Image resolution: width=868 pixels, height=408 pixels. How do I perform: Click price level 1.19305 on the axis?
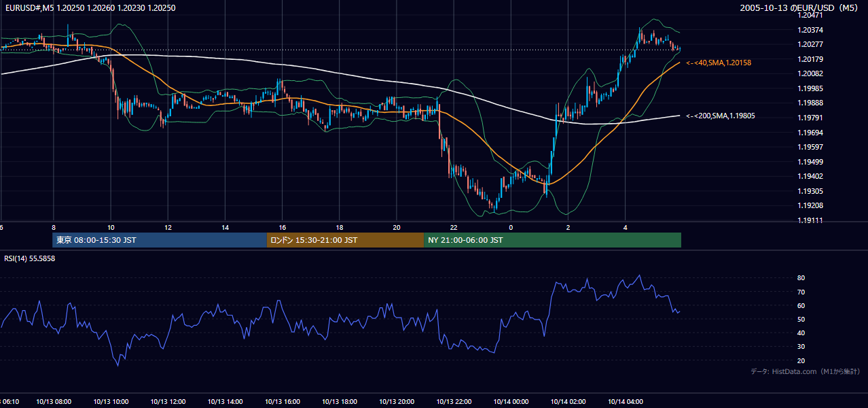[810, 191]
